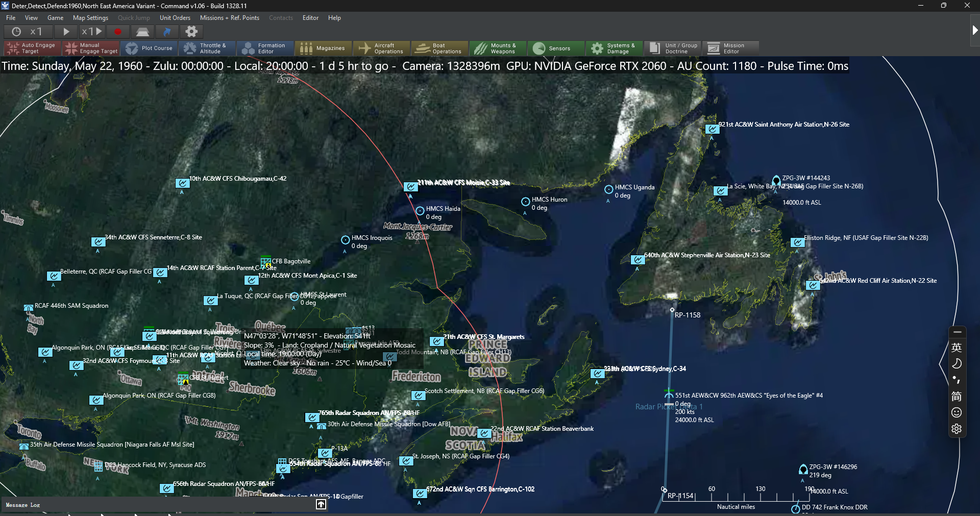Viewport: 980px width, 516px height.
Task: Select the 921st AC&W Saint Anthony radar site icon
Action: click(x=712, y=129)
